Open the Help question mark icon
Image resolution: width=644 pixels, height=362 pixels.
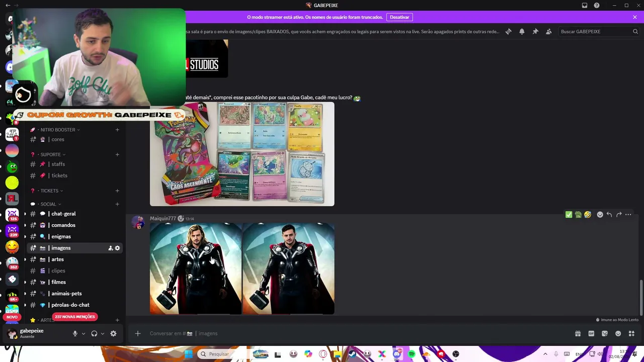point(597,5)
